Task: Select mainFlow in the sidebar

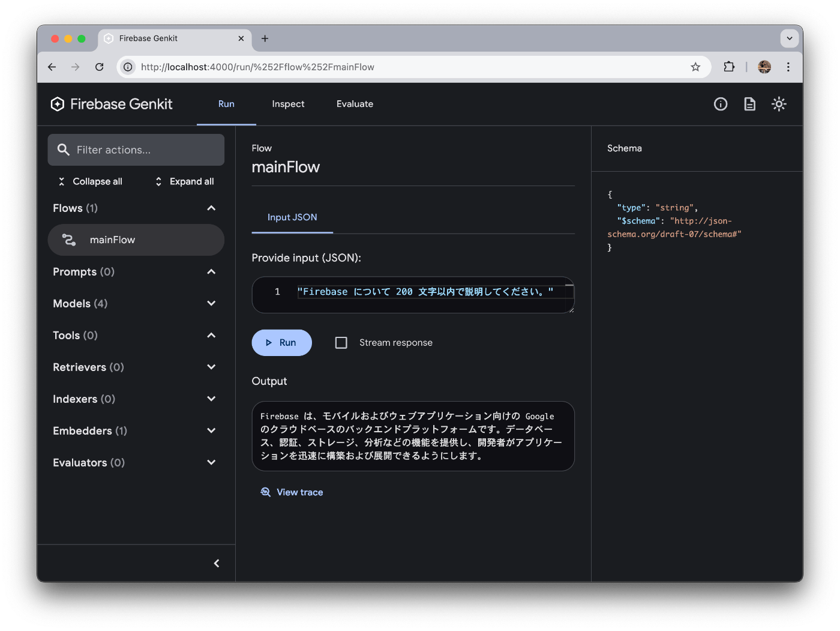Action: point(136,240)
